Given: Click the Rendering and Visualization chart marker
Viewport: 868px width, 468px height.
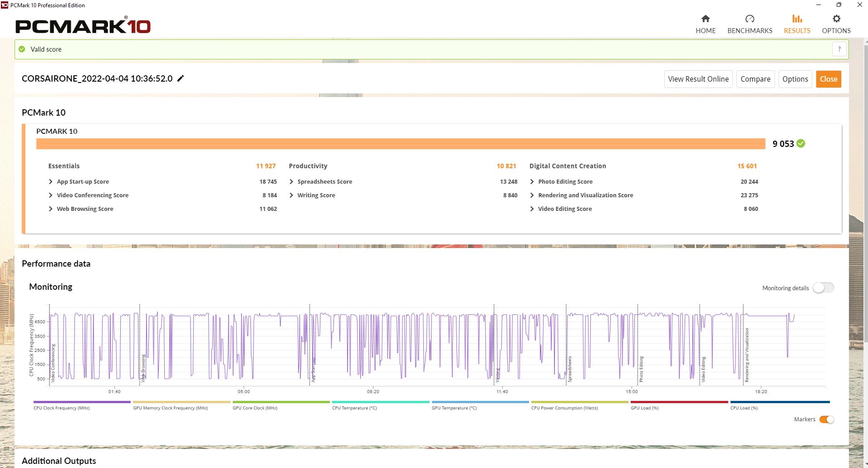Looking at the screenshot, I should click(x=747, y=355).
